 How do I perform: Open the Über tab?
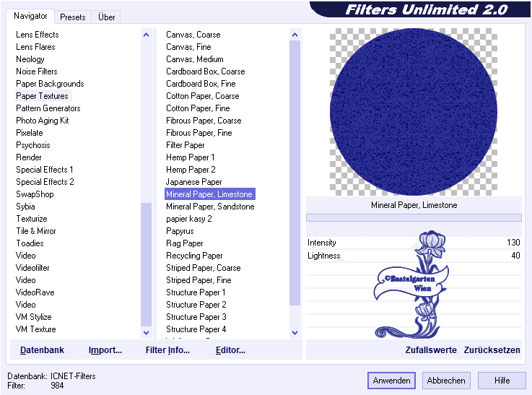[x=106, y=17]
